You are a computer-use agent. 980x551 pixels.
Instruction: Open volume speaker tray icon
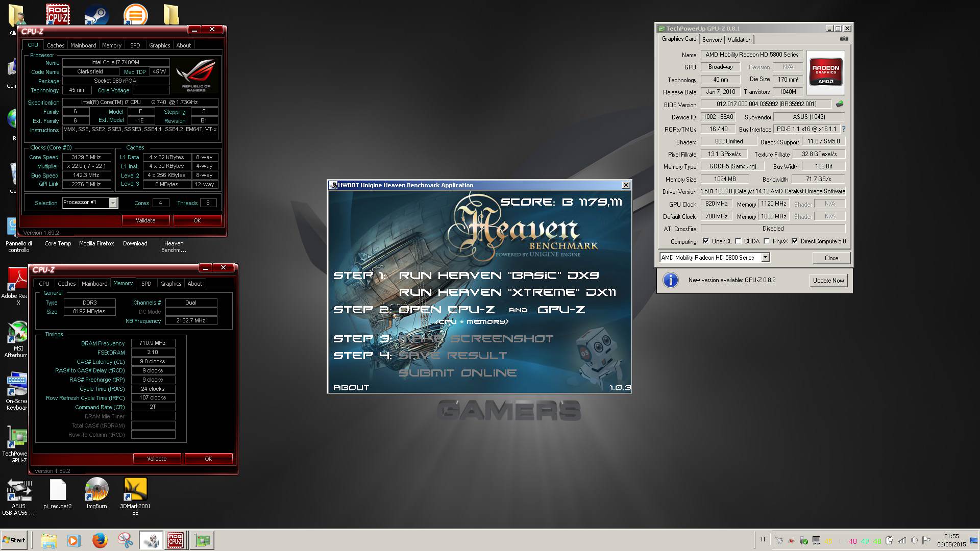pyautogui.click(x=914, y=540)
